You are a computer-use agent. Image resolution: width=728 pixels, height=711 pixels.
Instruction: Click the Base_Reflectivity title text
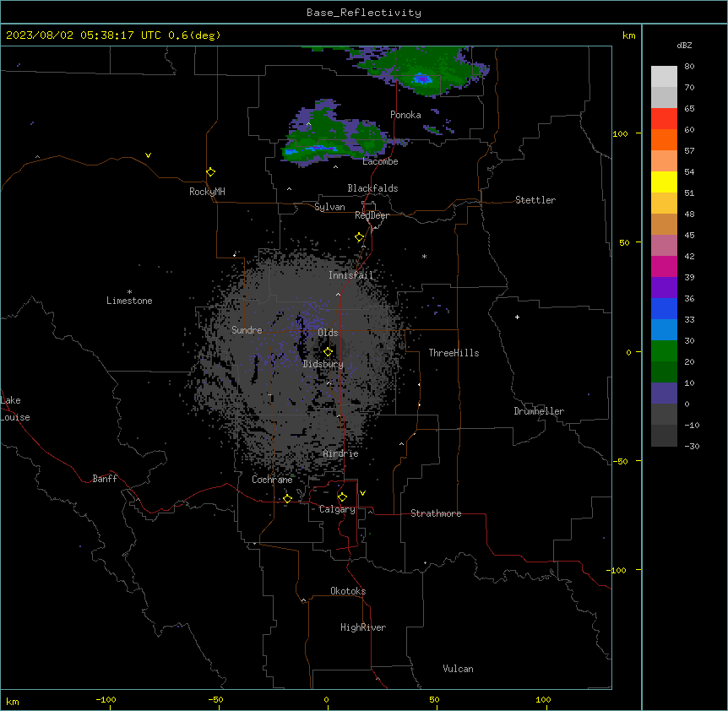pos(364,13)
